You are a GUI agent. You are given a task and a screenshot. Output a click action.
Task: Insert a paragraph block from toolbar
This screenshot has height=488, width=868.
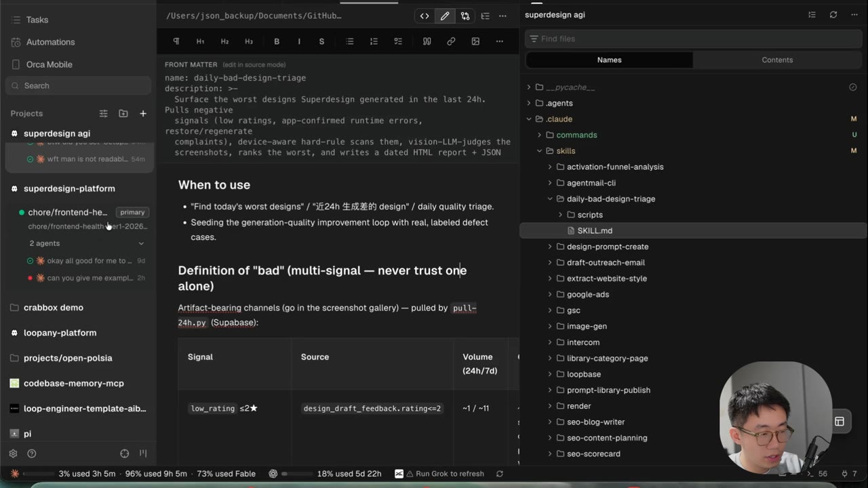pyautogui.click(x=176, y=41)
